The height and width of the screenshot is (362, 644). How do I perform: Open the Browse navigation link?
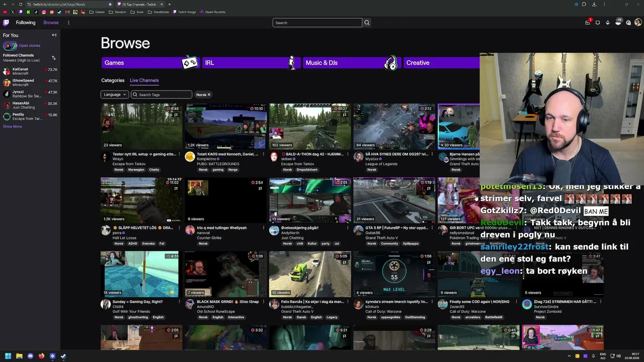[x=51, y=23]
